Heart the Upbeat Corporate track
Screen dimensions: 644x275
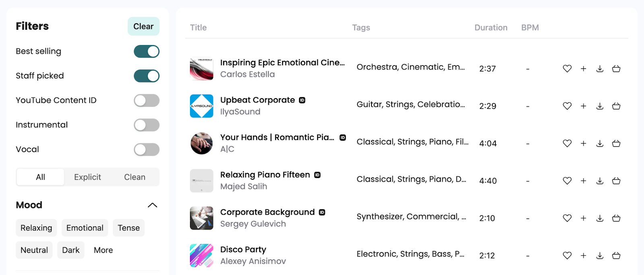point(567,106)
